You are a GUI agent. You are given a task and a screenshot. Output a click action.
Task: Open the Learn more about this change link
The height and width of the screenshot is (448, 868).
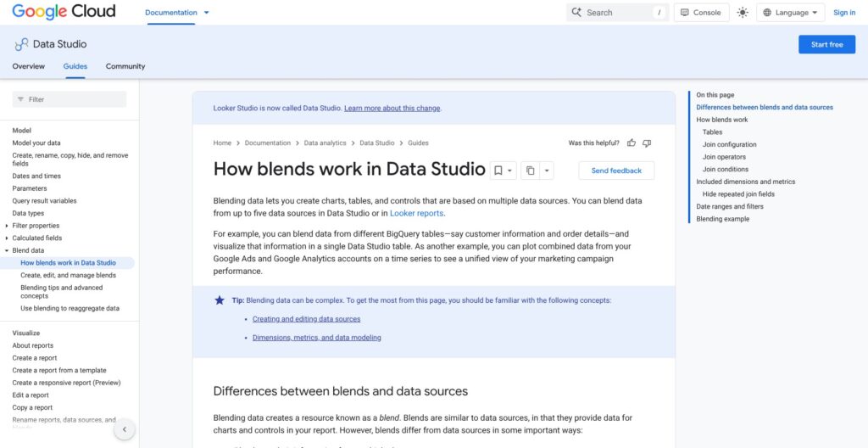pos(392,108)
